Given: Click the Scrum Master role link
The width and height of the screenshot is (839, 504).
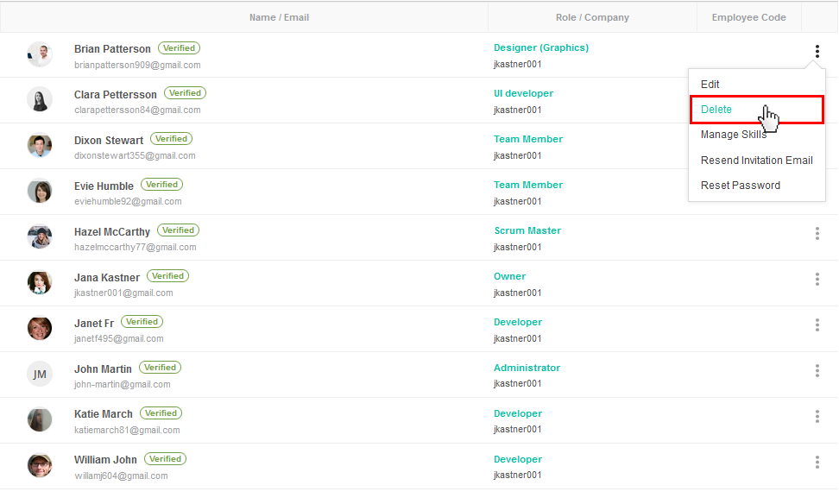Looking at the screenshot, I should [x=527, y=230].
